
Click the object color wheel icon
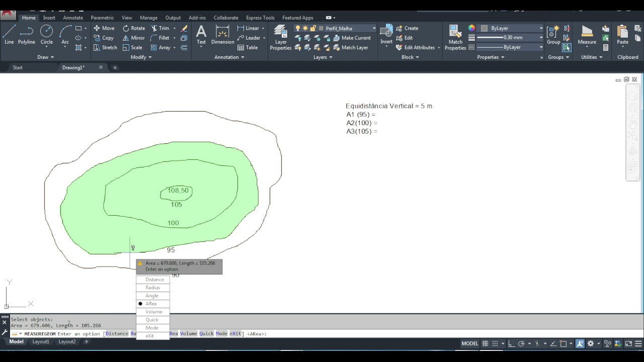tap(471, 28)
